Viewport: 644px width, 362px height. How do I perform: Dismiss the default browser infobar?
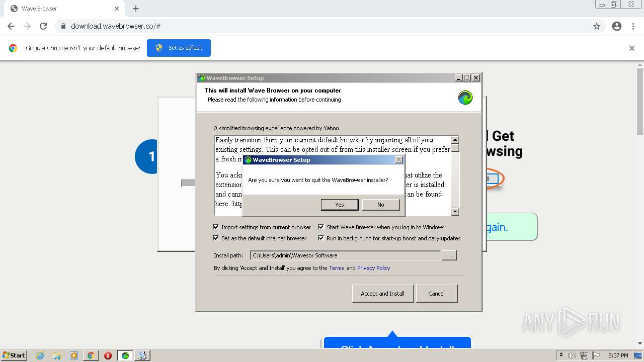click(632, 48)
